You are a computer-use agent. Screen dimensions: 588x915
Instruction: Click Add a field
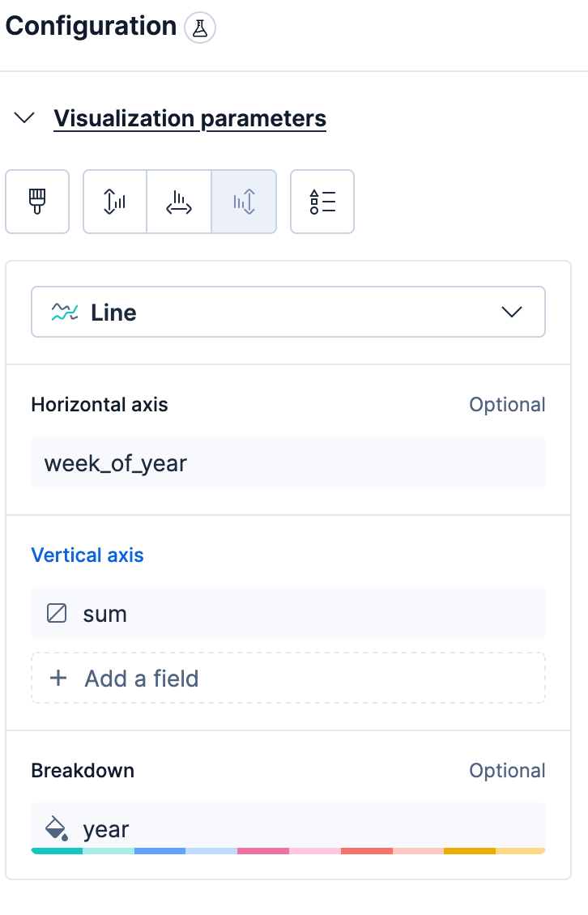click(288, 678)
